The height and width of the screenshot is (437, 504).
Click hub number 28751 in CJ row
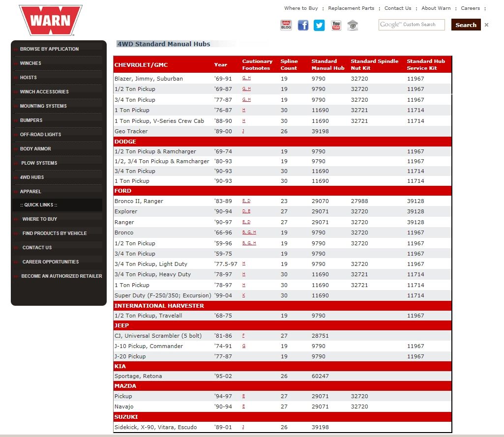[320, 335]
